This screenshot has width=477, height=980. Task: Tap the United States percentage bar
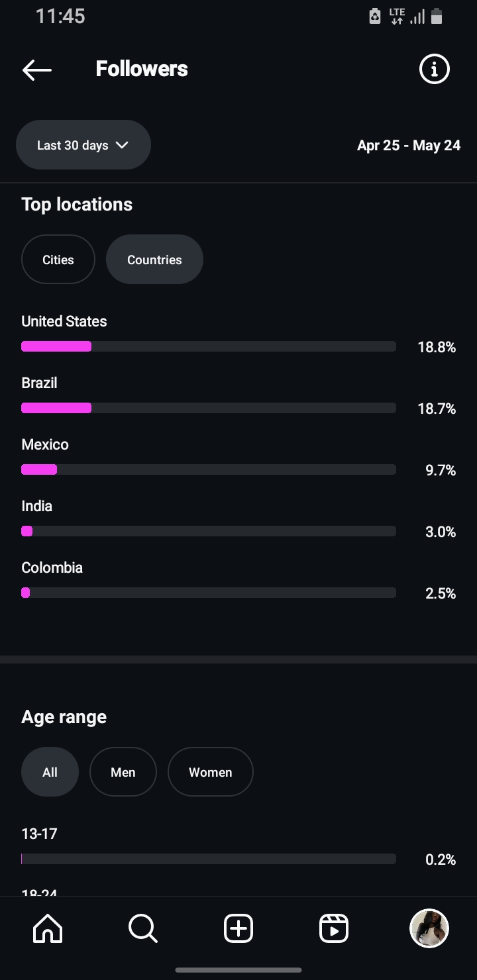click(209, 346)
